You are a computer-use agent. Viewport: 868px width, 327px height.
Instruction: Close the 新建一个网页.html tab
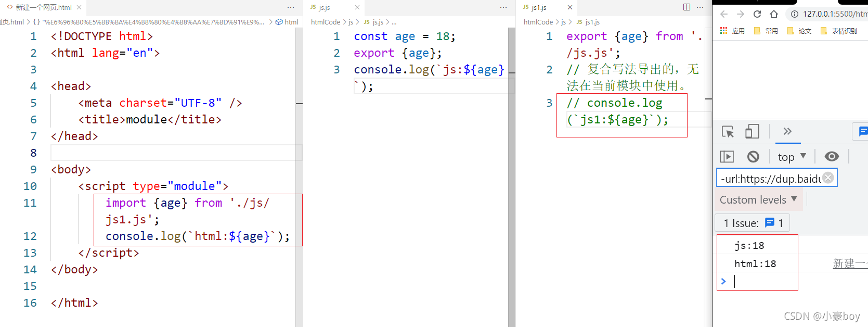tap(79, 7)
